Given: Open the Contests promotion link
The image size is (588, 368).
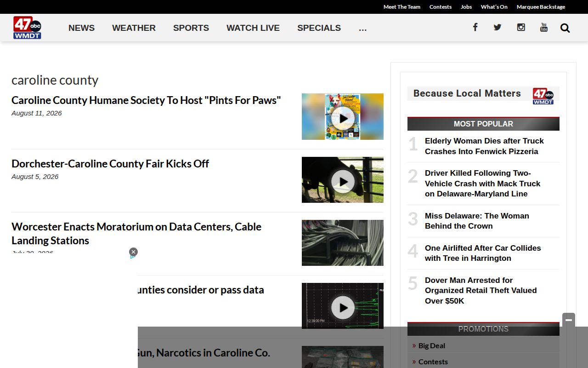Looking at the screenshot, I should point(433,362).
